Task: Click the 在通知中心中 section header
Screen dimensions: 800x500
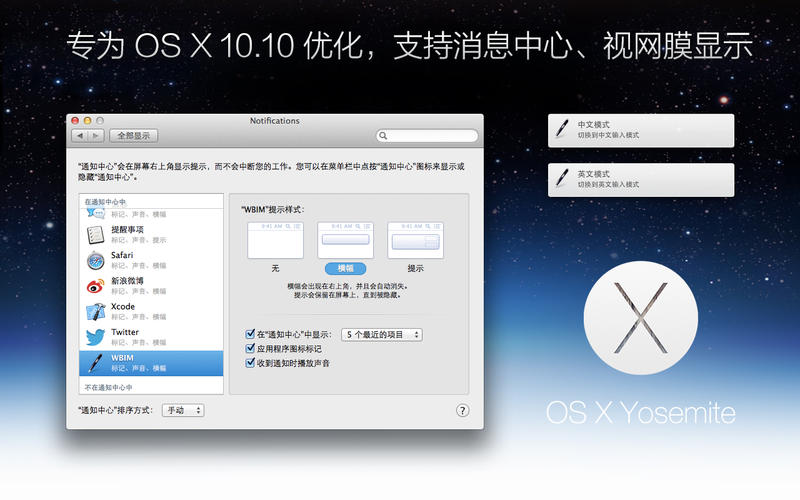Action: pos(105,202)
